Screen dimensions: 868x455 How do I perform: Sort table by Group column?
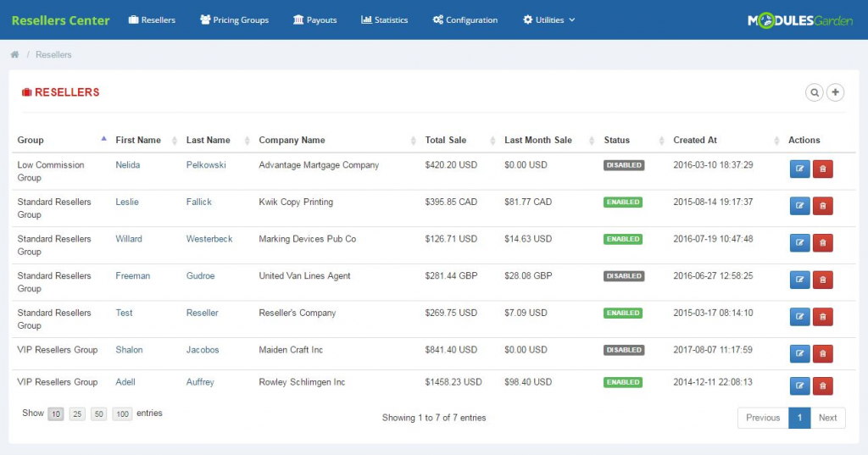coord(31,141)
